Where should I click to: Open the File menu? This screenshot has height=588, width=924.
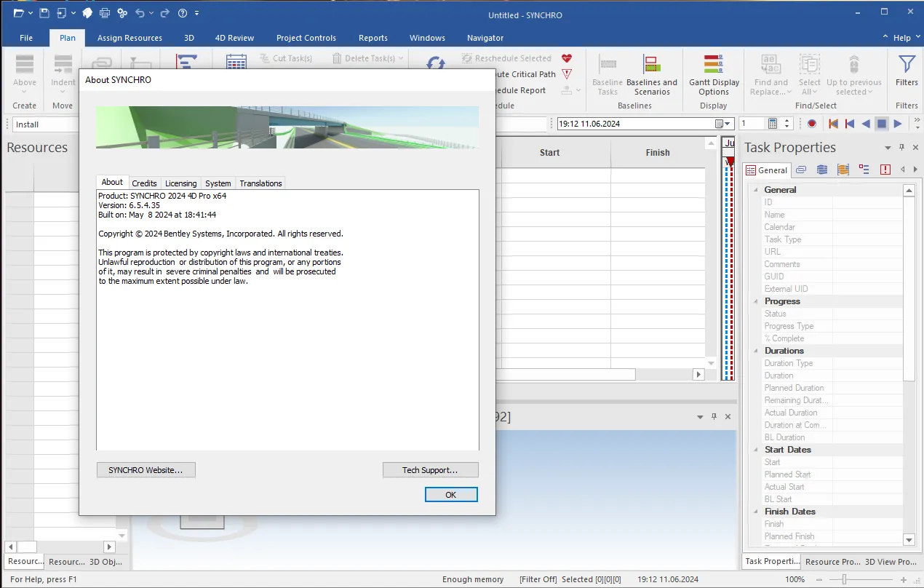[x=26, y=38]
